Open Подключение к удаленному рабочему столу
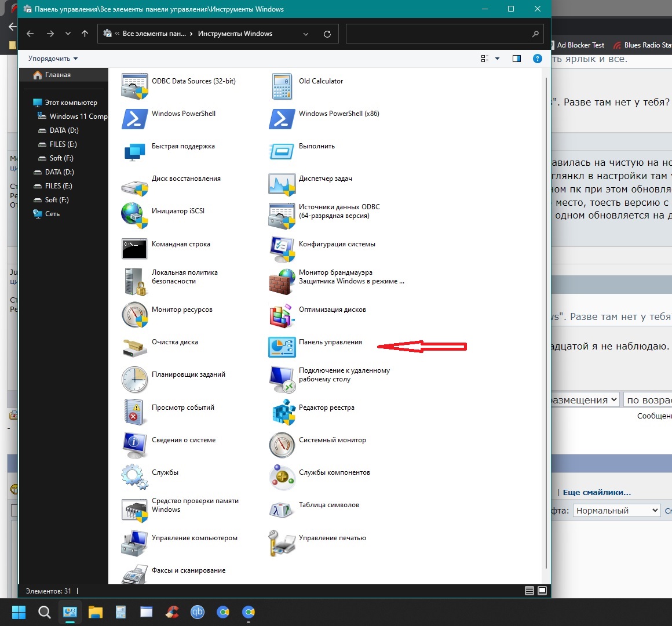 click(282, 380)
